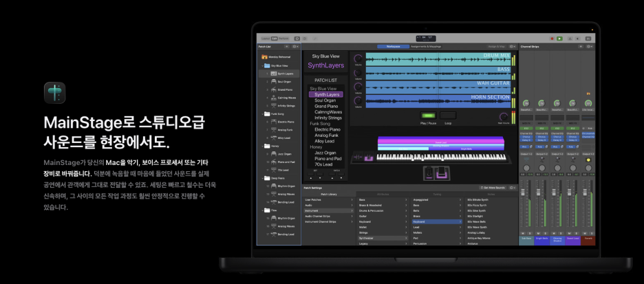Click the first square icon after Perform button
Viewport: 644px width, 284px height.
point(297,39)
